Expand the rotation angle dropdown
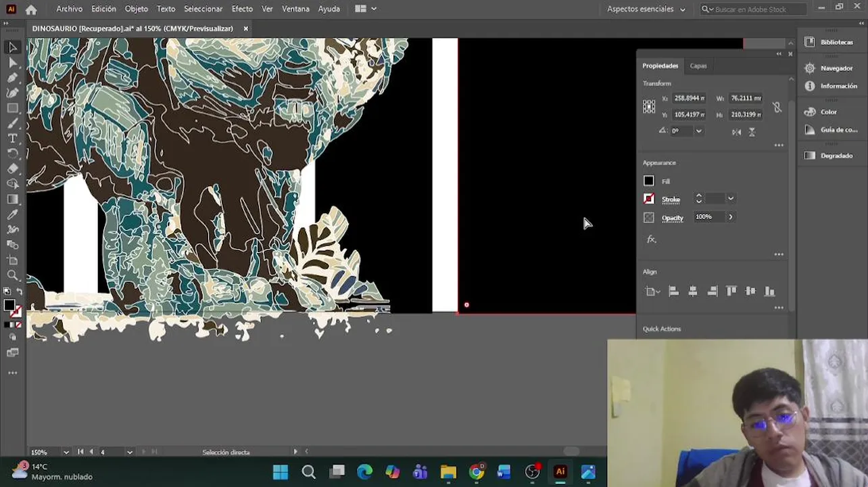This screenshot has height=487, width=868. tap(698, 131)
